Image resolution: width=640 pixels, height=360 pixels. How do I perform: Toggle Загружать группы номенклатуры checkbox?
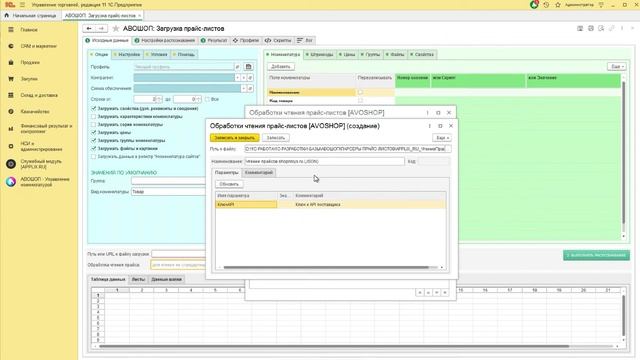(x=93, y=140)
